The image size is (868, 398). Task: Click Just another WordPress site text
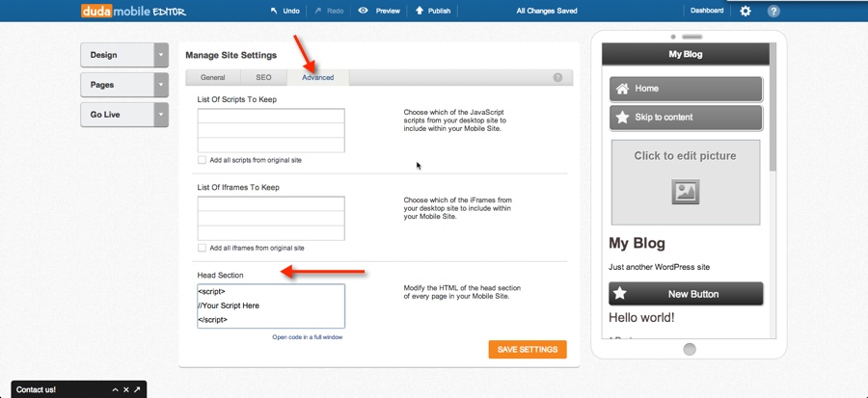[x=659, y=267]
